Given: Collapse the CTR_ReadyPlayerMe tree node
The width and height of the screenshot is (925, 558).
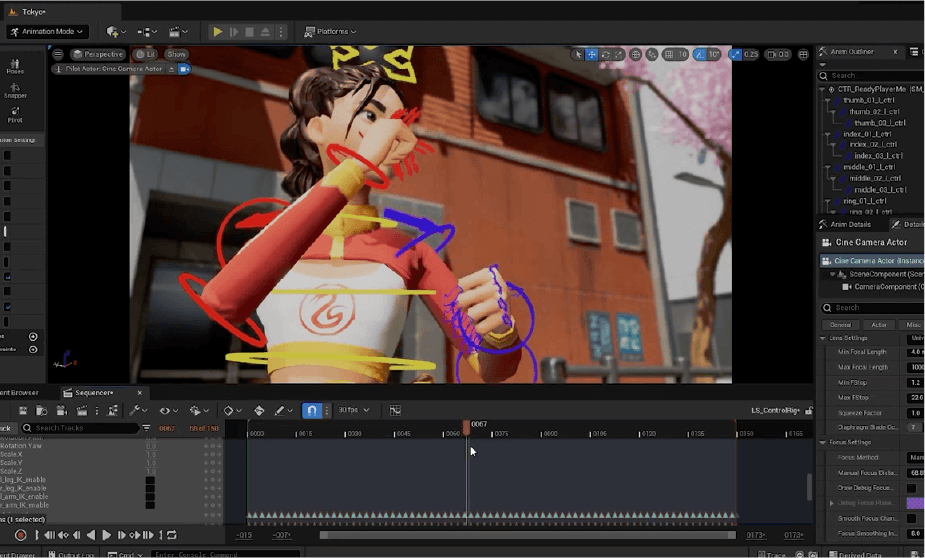Looking at the screenshot, I should (x=822, y=90).
